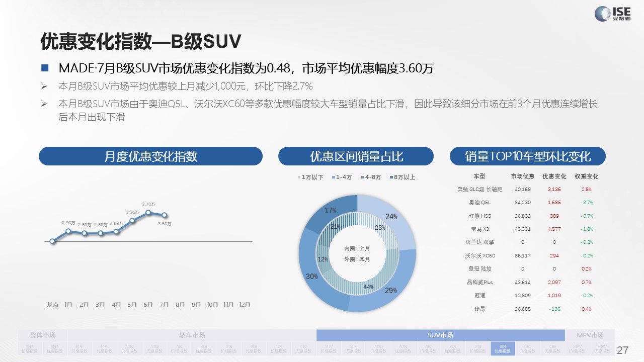Select the inner 23% donut segment
The height and width of the screenshot is (362, 644).
click(x=381, y=229)
